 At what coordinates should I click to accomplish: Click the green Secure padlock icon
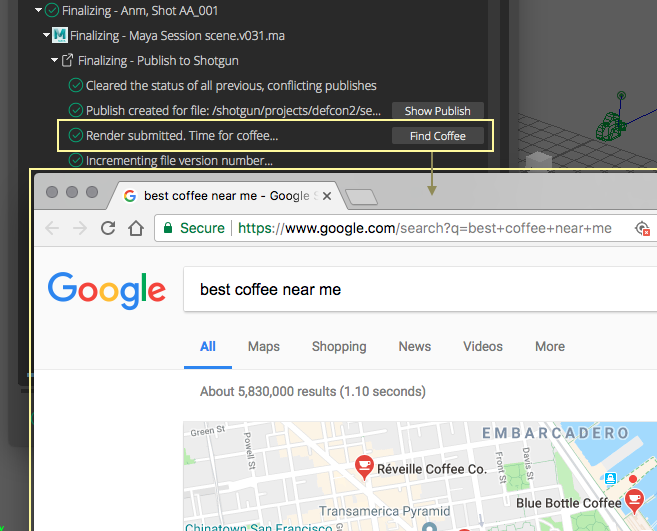pyautogui.click(x=168, y=228)
